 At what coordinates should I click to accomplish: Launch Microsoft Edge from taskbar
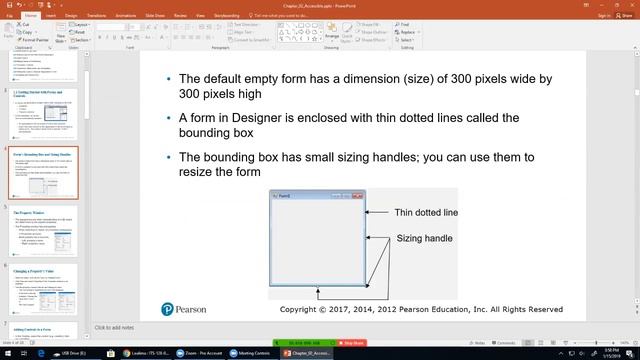click(41, 353)
